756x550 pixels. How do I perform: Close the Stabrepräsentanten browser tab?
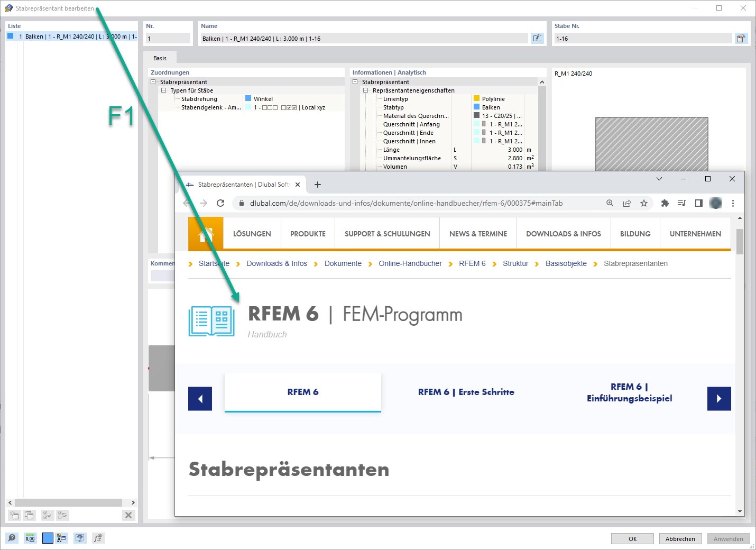click(298, 185)
